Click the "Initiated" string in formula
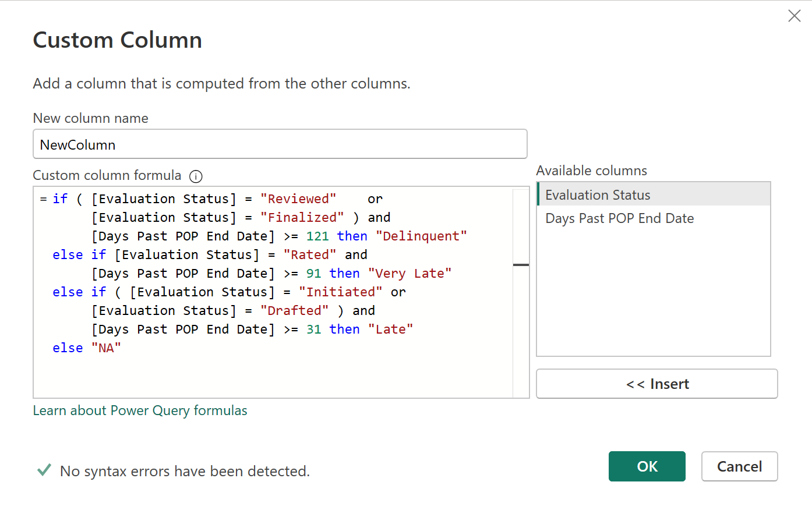Viewport: 812px width, 510px height. (x=341, y=292)
